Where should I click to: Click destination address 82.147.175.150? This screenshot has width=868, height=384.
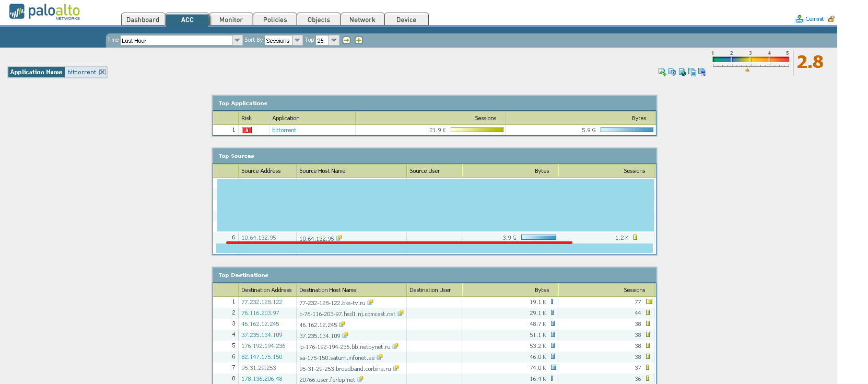point(262,357)
